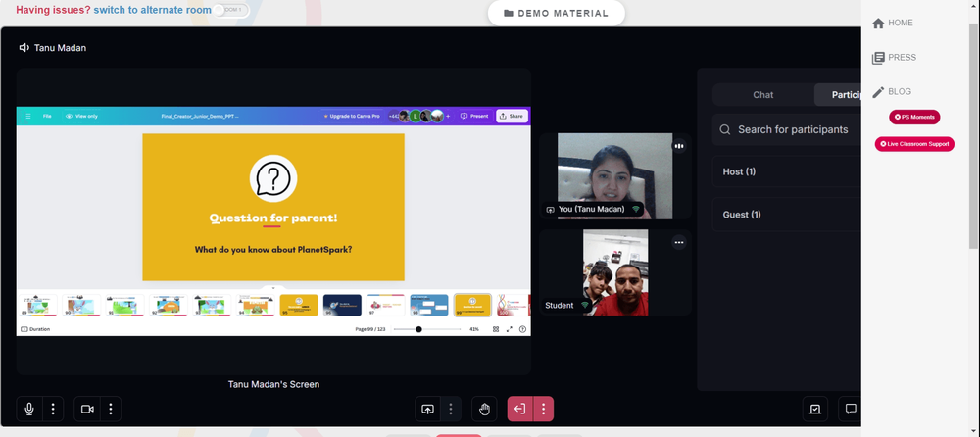This screenshot has height=437, width=980.
Task: Click the screen share icon
Action: [427, 409]
